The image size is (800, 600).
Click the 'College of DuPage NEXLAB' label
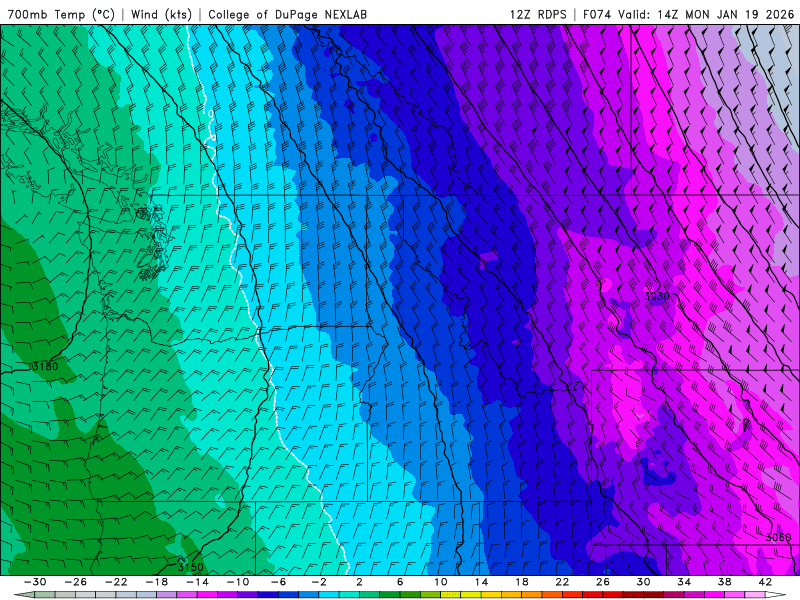pos(287,14)
